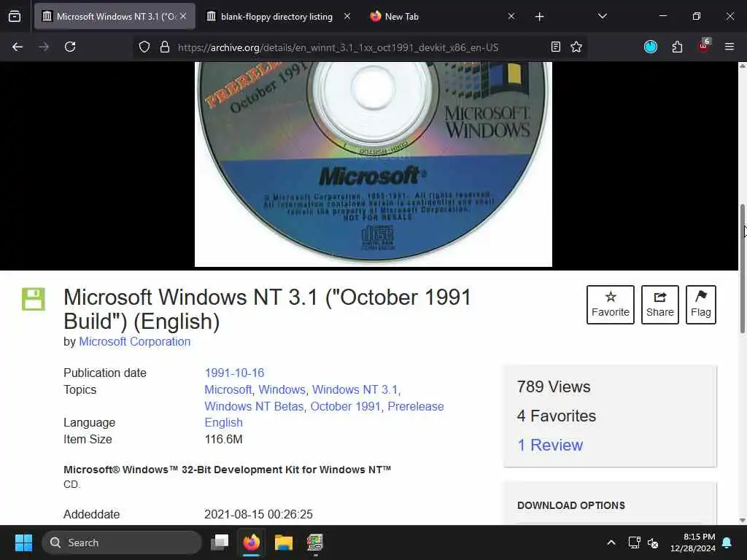Open a new tab with plus button
The width and height of the screenshot is (747, 560).
(539, 17)
